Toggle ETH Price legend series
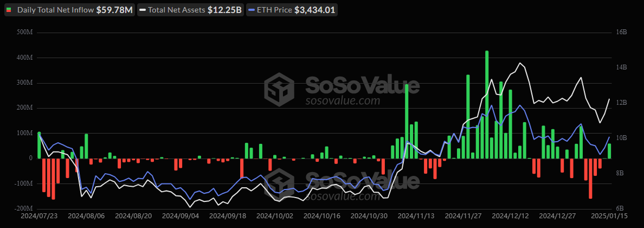This screenshot has width=644, height=228. pos(292,10)
